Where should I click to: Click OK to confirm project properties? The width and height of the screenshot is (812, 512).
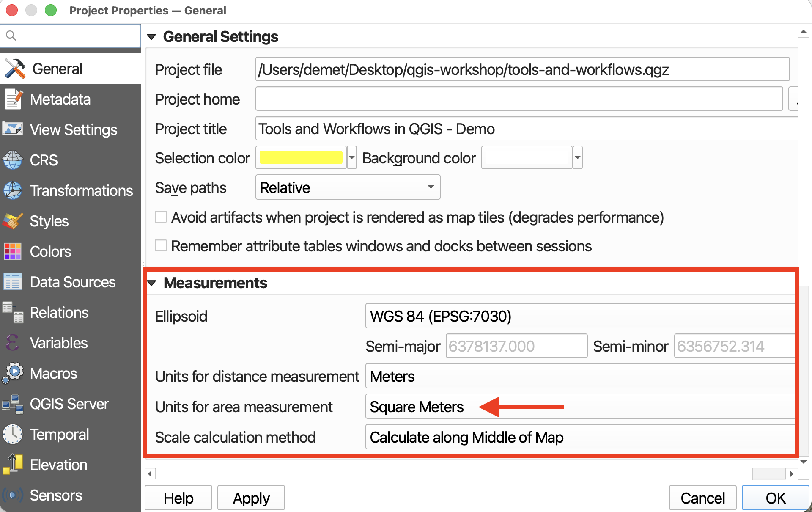tap(776, 498)
